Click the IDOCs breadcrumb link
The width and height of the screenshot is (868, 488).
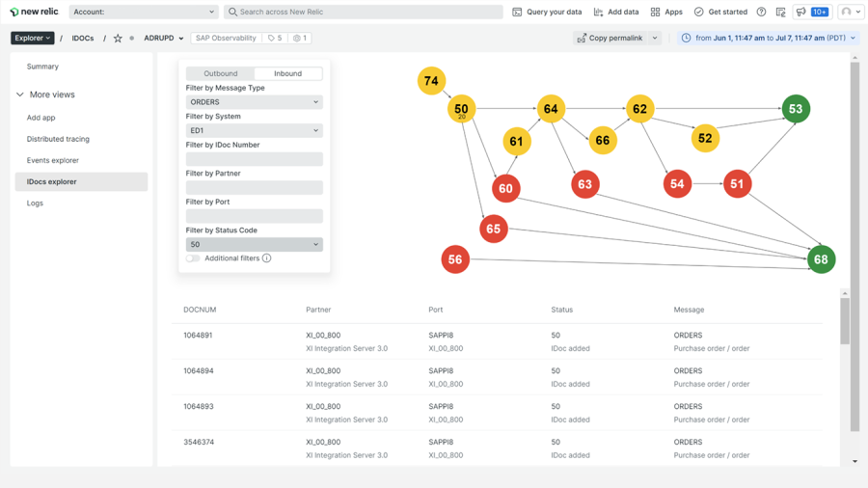point(83,39)
